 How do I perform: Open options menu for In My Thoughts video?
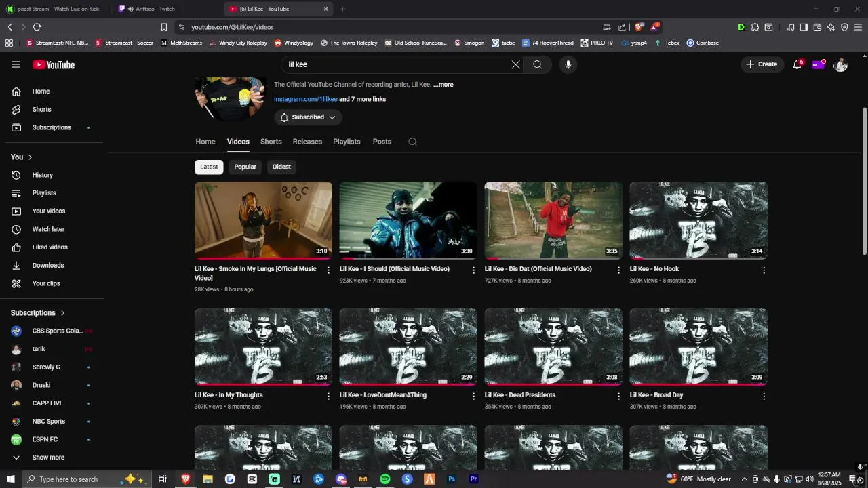329,396
